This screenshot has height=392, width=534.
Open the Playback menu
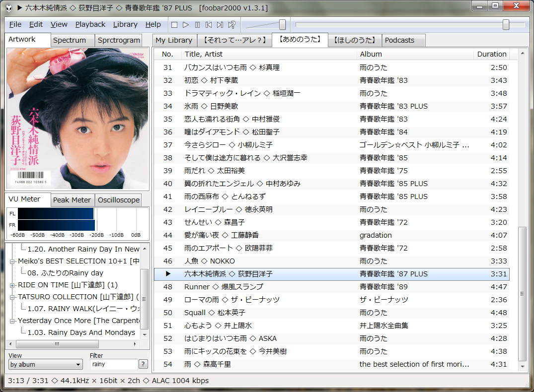point(90,24)
